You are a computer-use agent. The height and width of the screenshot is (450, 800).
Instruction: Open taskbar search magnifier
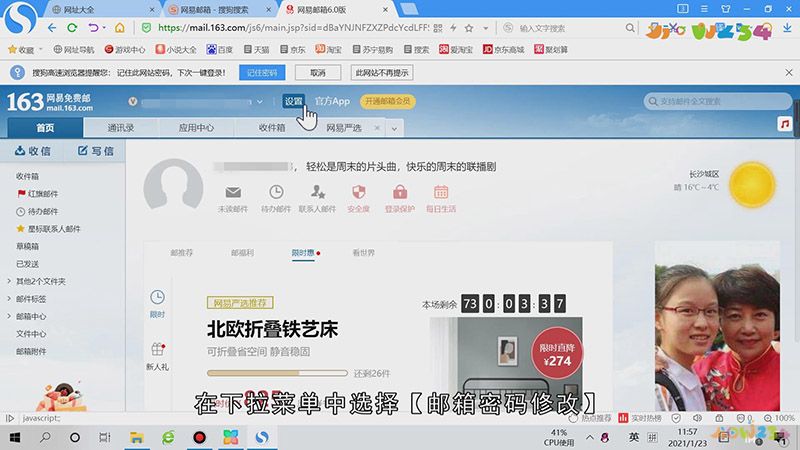coord(45,438)
